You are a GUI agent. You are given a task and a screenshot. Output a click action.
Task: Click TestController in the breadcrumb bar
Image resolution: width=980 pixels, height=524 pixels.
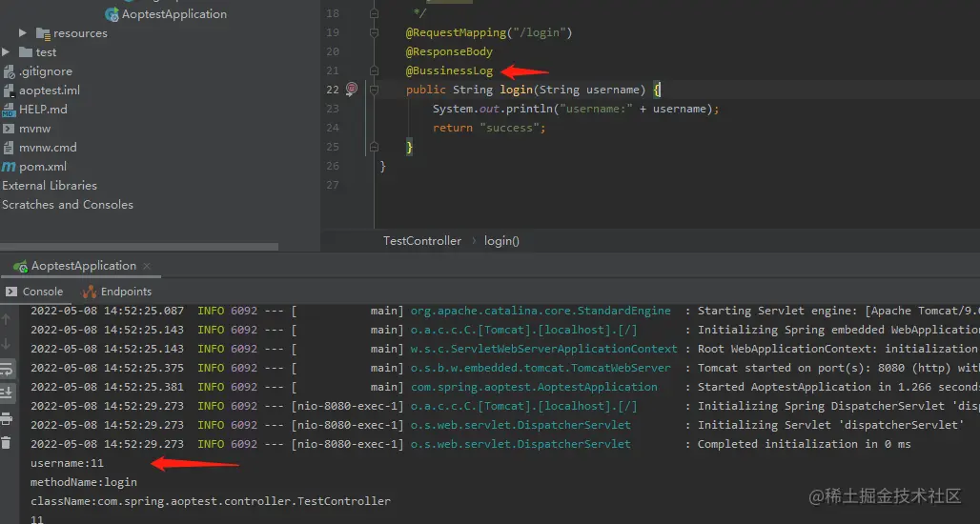pos(422,241)
